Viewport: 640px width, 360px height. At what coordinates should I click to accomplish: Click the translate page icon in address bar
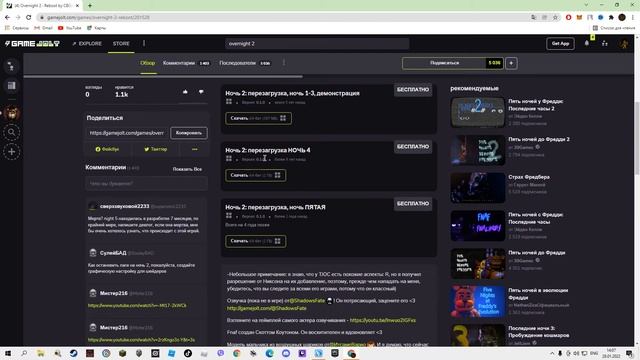tap(533, 17)
